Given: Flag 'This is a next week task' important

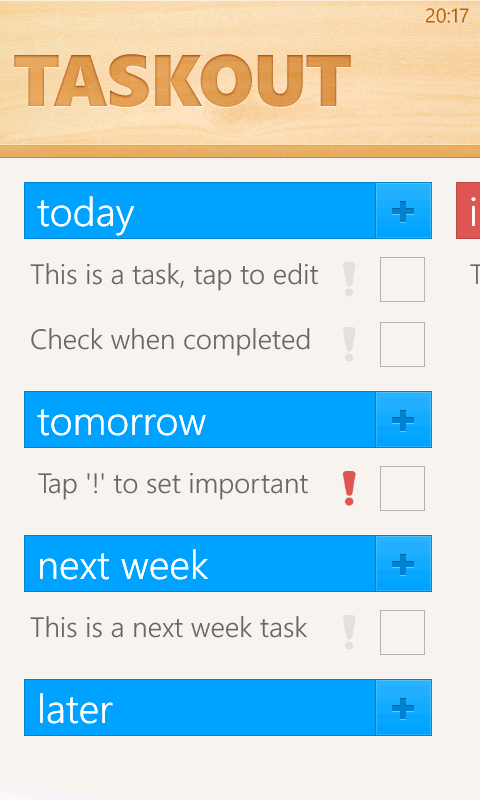Looking at the screenshot, I should (349, 632).
